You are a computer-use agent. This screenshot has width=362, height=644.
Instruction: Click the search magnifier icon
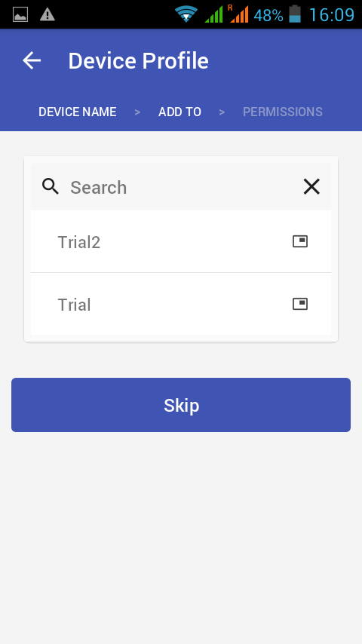pos(51,187)
